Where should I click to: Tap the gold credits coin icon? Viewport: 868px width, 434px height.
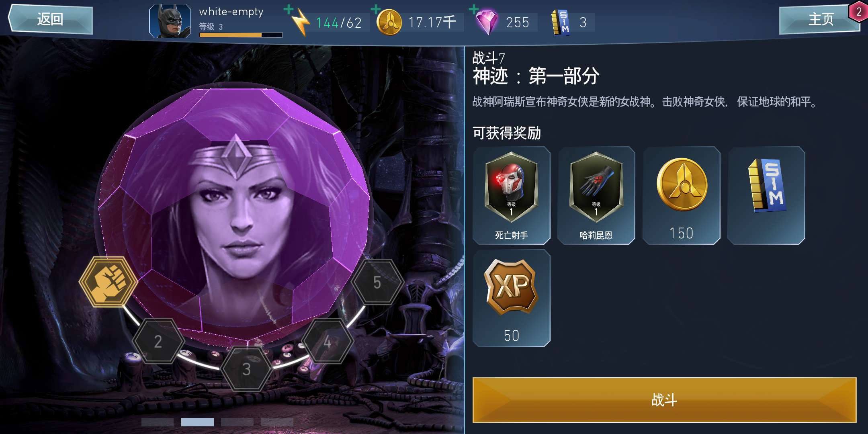tap(389, 22)
